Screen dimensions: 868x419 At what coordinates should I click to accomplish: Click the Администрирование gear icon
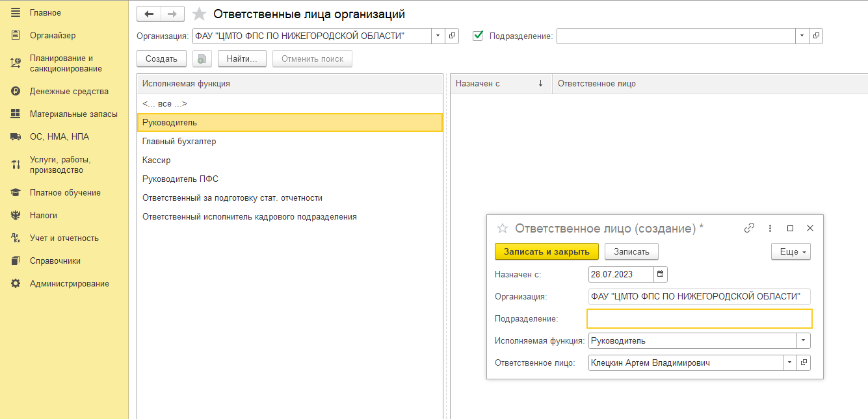click(x=16, y=284)
